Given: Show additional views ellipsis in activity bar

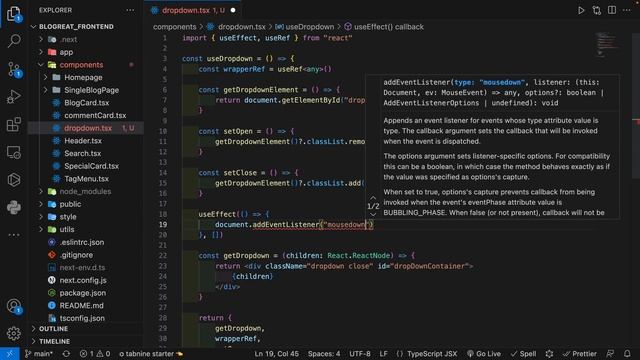Looking at the screenshot, I should coord(13,235).
